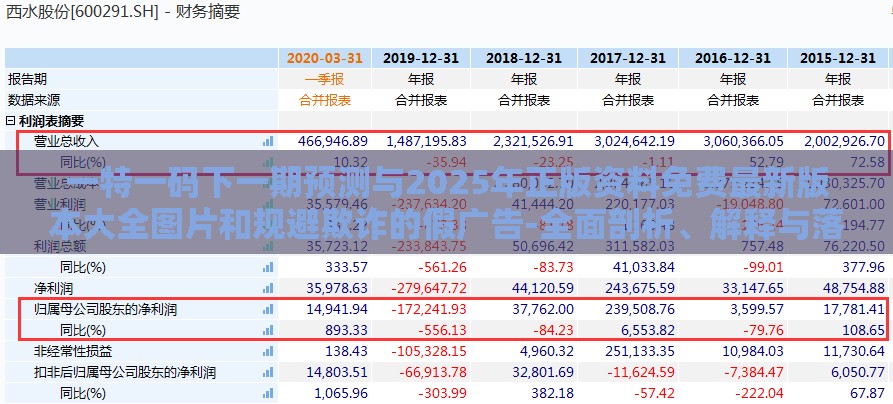The width and height of the screenshot is (893, 404).
Task: Click the 净利润 value 35,978.63
Action: pos(337,288)
